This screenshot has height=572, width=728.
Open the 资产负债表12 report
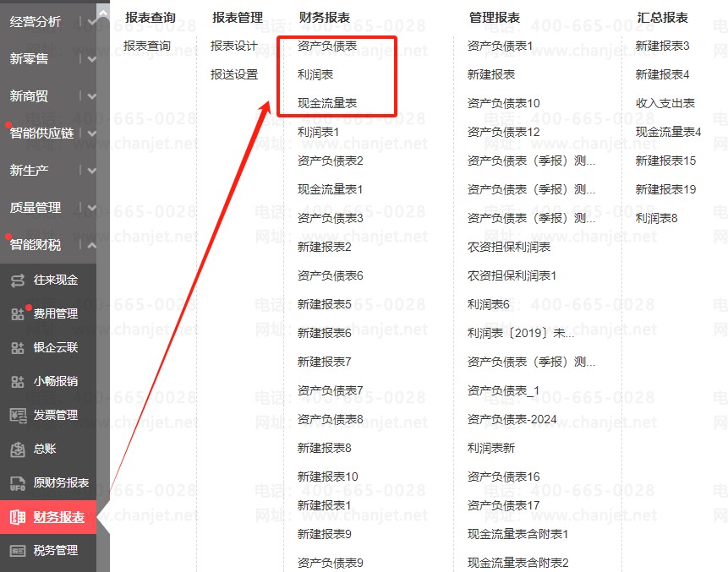[x=504, y=132]
